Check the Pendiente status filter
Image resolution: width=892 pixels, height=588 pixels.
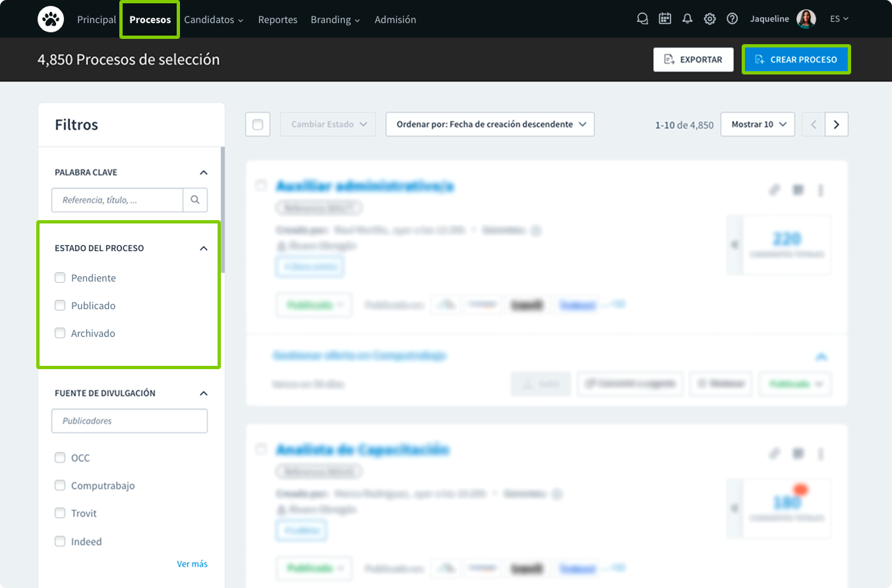point(60,278)
